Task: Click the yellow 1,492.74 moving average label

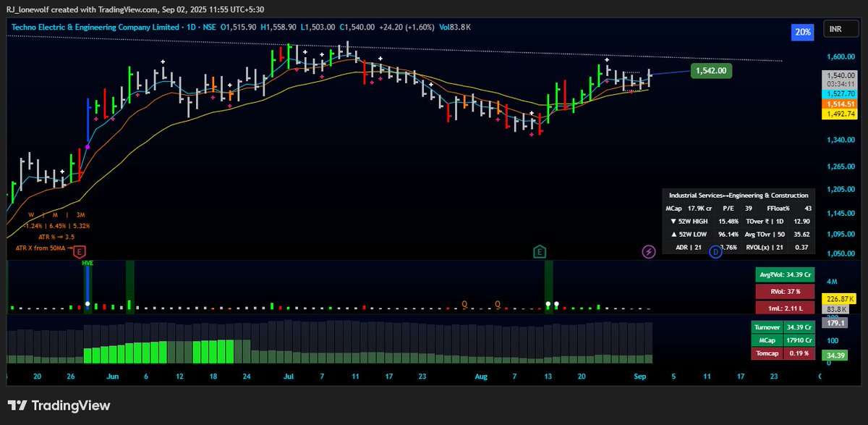Action: (x=841, y=114)
